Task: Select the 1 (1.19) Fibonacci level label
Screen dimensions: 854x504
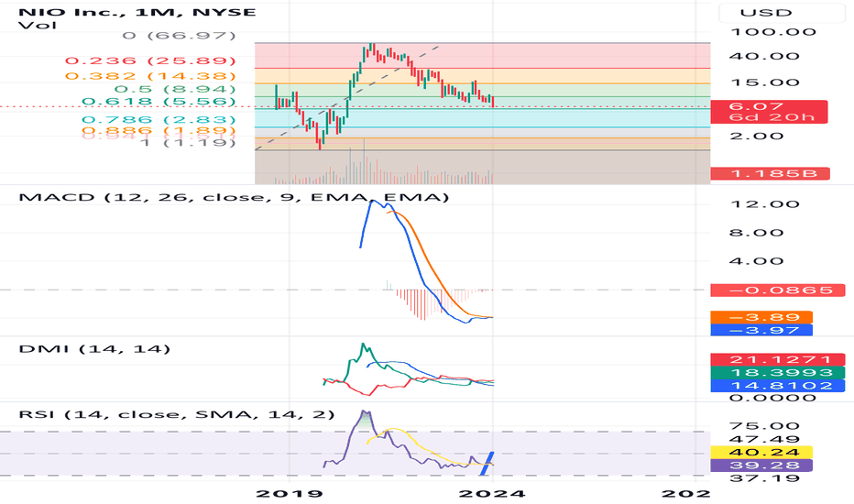Action: (x=188, y=143)
